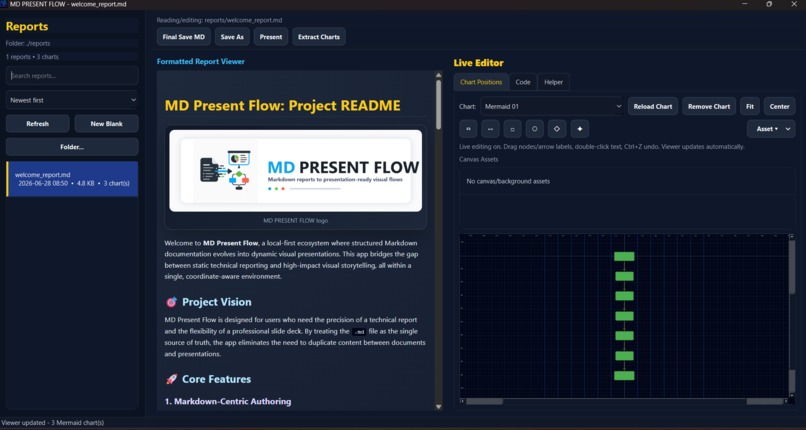
Task: Switch to the Chart Positions tab
Action: [481, 82]
